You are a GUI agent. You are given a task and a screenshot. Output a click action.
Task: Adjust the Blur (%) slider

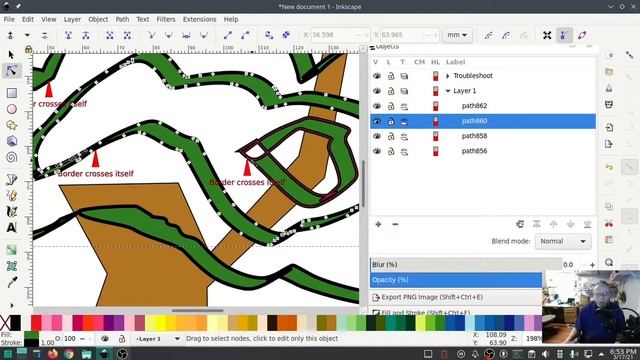pyautogui.click(x=466, y=264)
